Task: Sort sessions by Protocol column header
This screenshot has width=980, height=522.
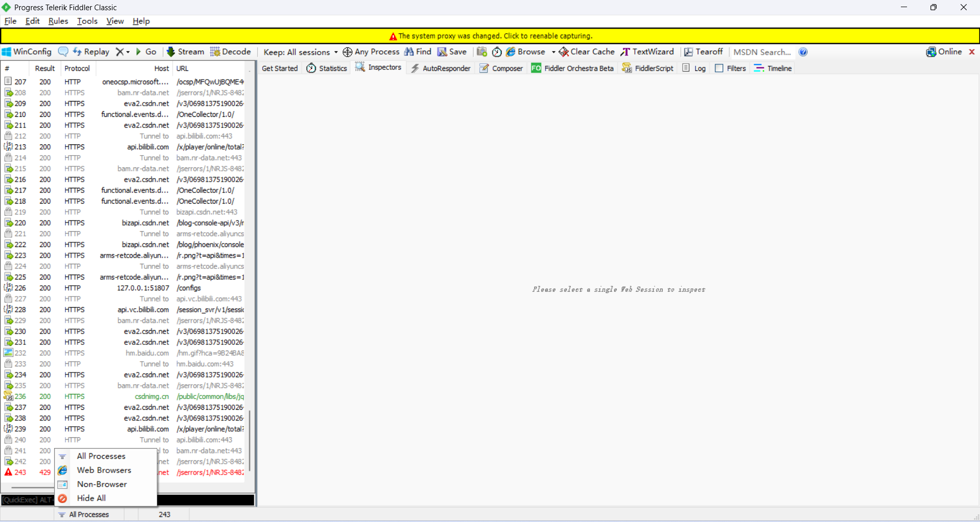Action: (x=77, y=68)
